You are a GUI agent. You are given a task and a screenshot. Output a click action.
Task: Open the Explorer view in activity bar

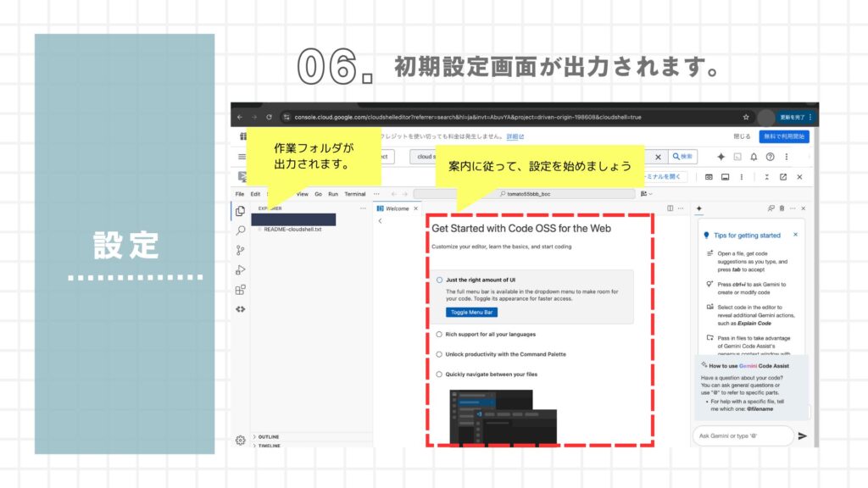coord(240,211)
